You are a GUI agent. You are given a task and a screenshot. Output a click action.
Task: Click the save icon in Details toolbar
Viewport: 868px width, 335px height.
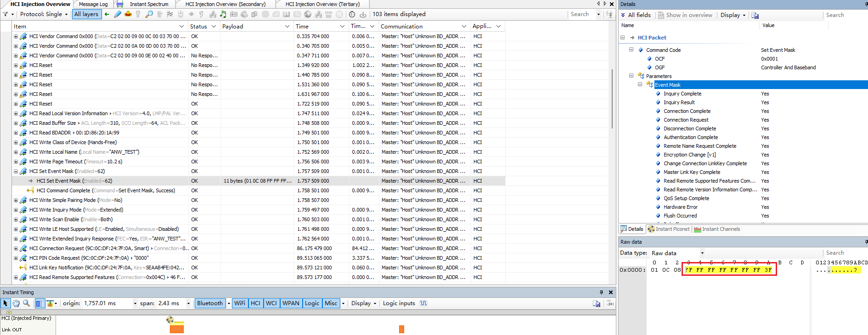[x=755, y=15]
